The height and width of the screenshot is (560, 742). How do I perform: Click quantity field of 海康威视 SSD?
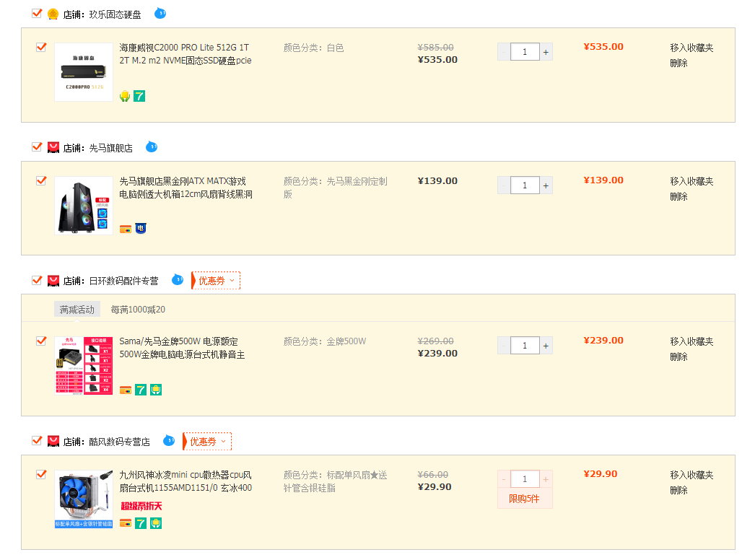pos(525,52)
